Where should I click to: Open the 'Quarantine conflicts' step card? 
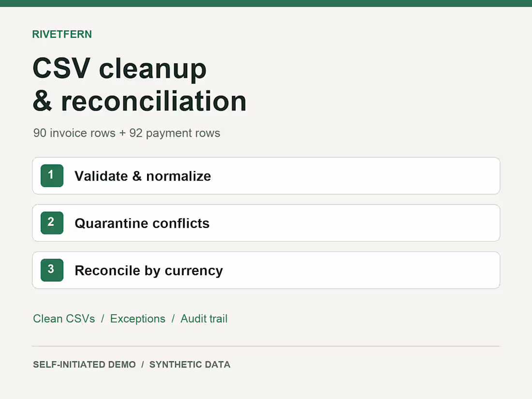(x=266, y=223)
